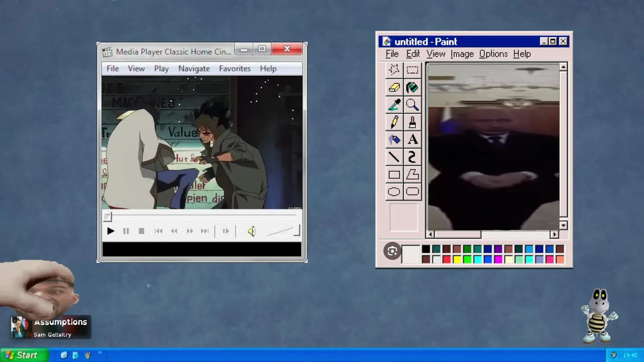
Task: Click Paint's vertical scrollbar down arrow
Action: tap(563, 226)
